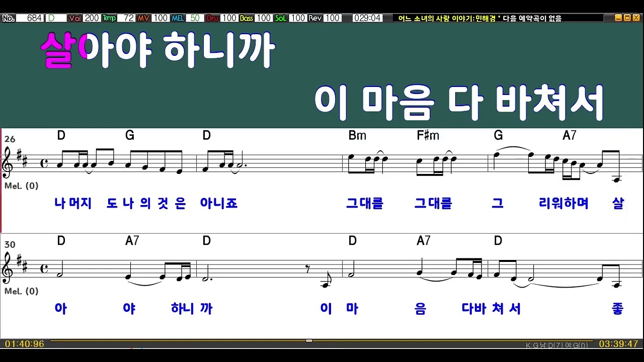Click the G chord in measure 26
Screen dimensions: 644x362
(x=130, y=135)
